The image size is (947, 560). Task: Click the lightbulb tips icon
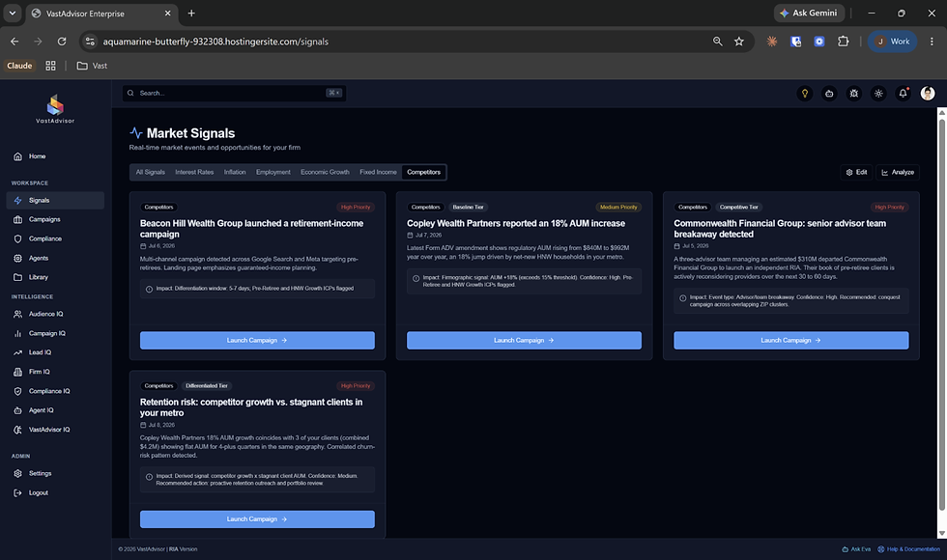tap(804, 94)
